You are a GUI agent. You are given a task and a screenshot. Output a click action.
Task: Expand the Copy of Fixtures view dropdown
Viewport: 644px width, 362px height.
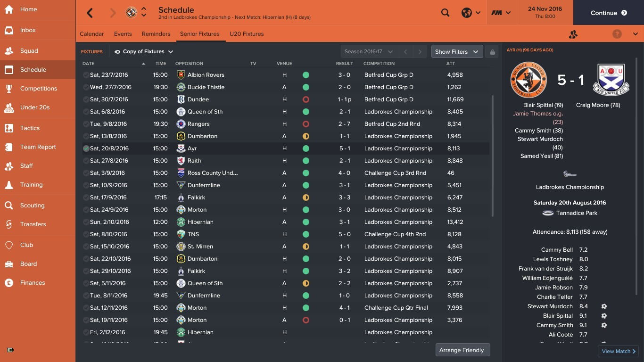[144, 52]
